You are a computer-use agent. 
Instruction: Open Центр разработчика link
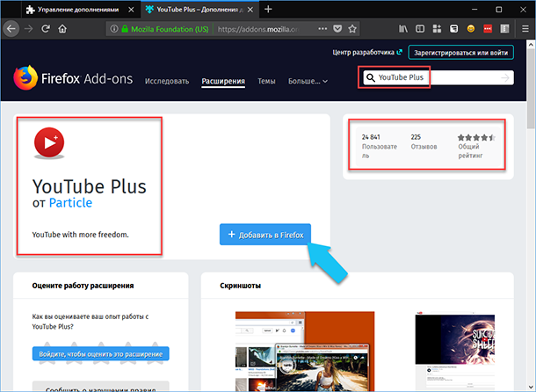click(x=367, y=53)
